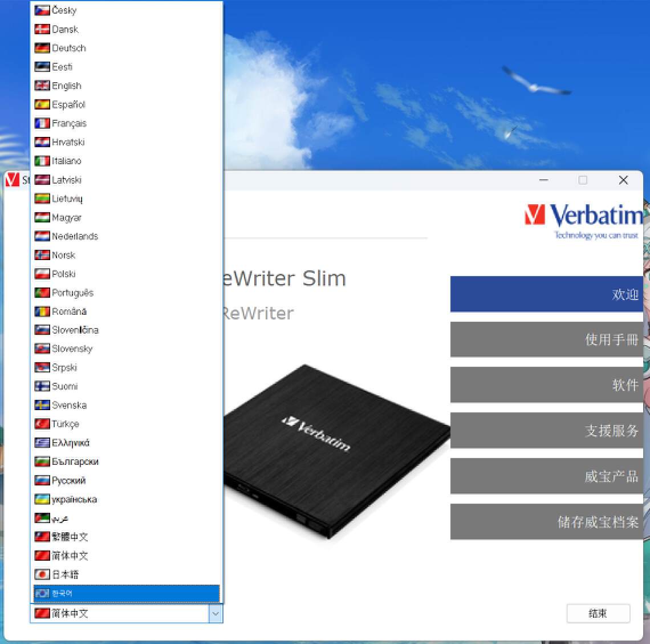Select Français language entry
The width and height of the screenshot is (650, 644).
pos(127,123)
